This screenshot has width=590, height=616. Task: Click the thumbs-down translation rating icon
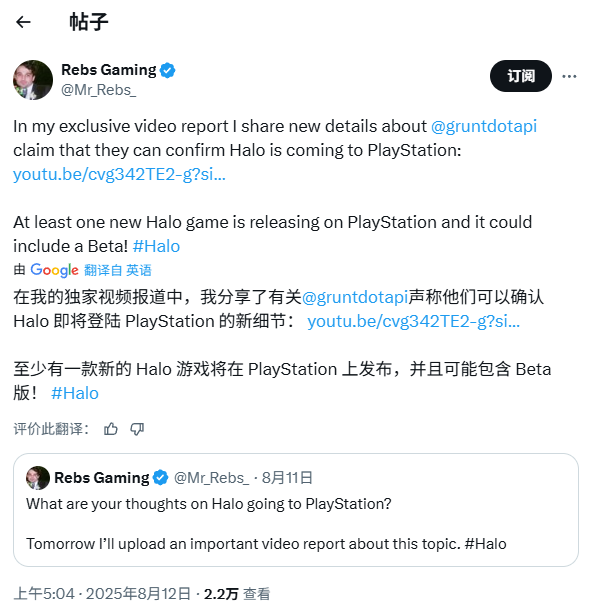tap(137, 429)
